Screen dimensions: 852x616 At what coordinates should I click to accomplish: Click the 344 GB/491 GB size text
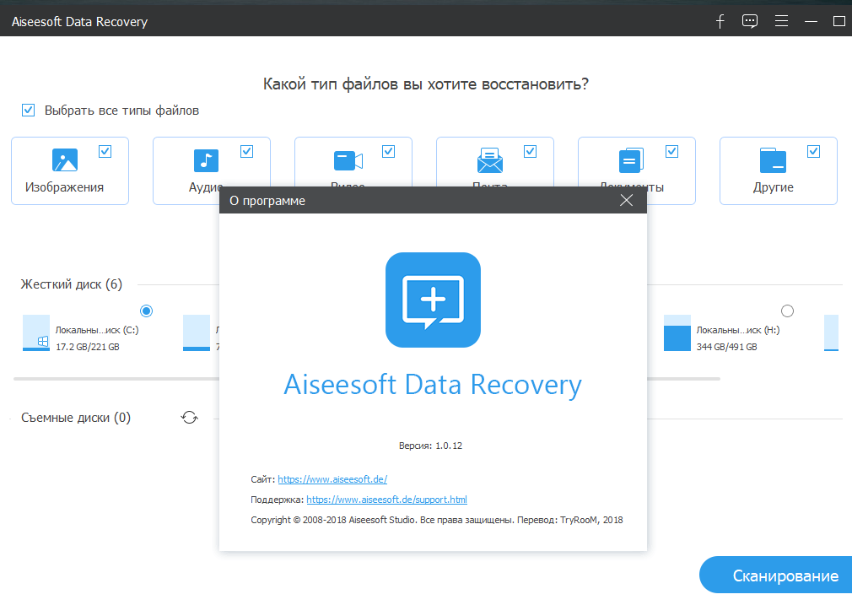coord(727,347)
